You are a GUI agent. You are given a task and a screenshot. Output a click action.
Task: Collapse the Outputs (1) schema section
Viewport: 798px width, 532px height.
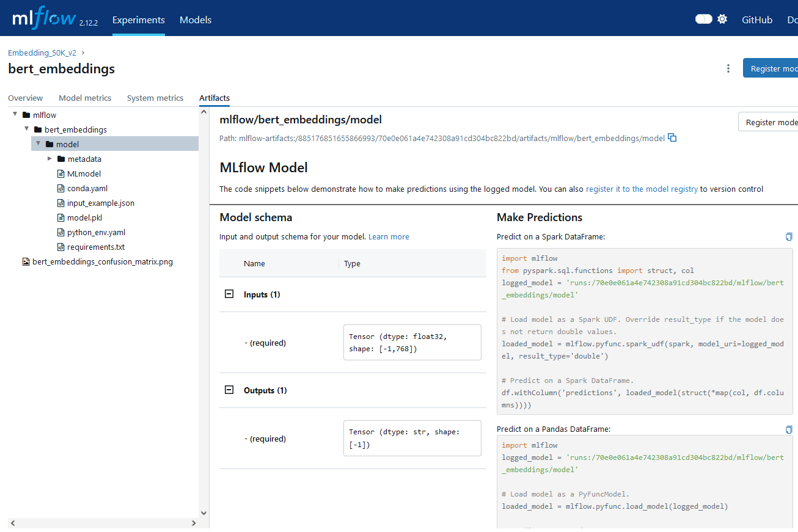(x=230, y=390)
